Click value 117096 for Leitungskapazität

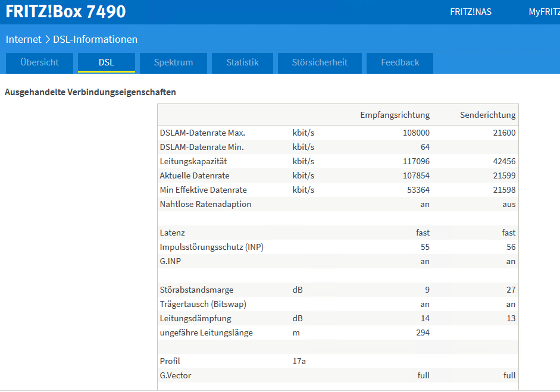point(416,161)
